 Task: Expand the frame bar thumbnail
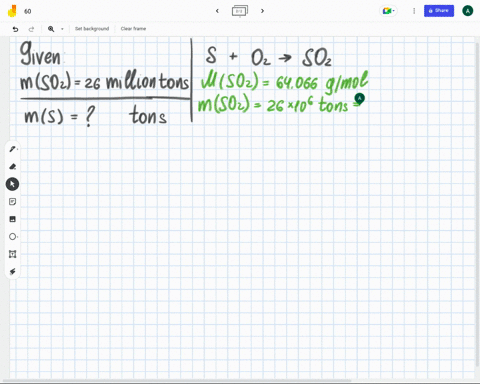[240, 11]
